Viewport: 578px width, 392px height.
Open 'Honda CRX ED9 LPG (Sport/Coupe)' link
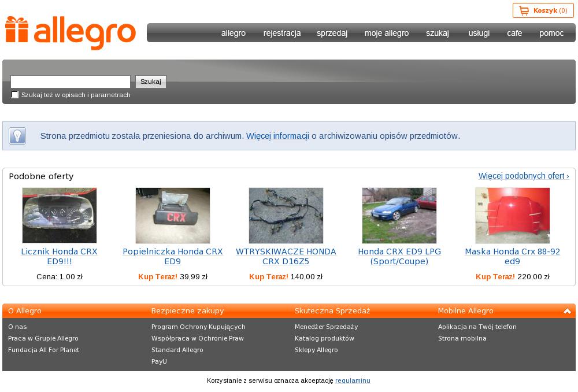click(399, 256)
